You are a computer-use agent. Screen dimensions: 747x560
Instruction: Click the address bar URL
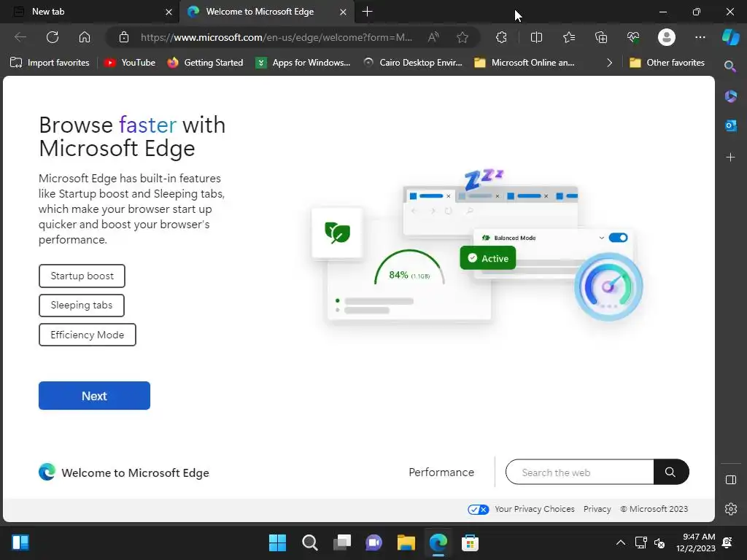tap(276, 37)
